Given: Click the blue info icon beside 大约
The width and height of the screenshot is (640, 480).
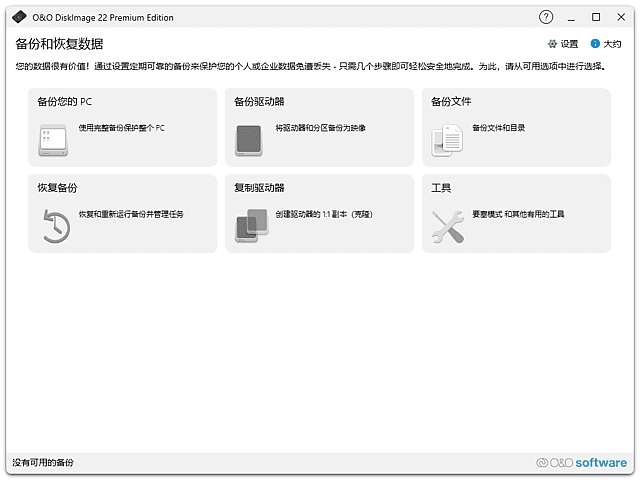Looking at the screenshot, I should (x=595, y=44).
